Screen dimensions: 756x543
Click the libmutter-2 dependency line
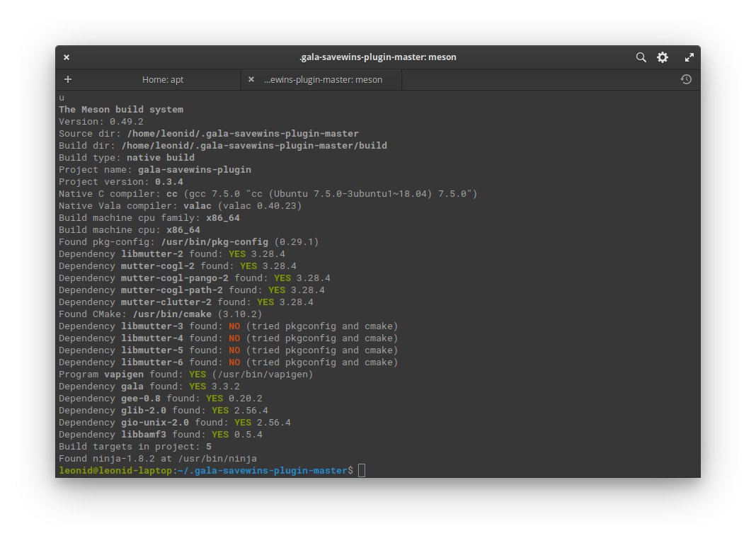172,254
